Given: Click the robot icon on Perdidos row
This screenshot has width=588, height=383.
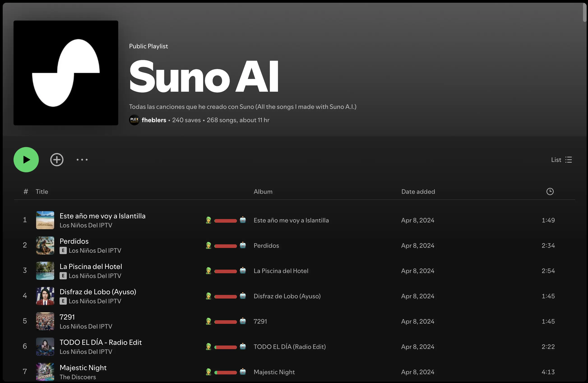Looking at the screenshot, I should (x=243, y=245).
